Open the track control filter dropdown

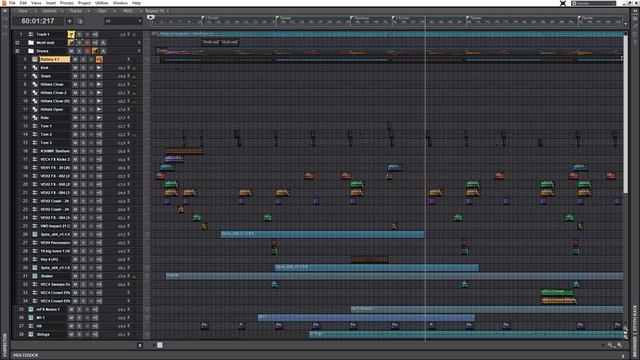tap(122, 21)
